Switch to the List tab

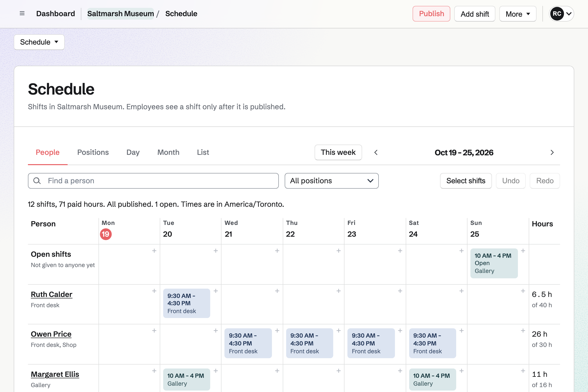203,152
